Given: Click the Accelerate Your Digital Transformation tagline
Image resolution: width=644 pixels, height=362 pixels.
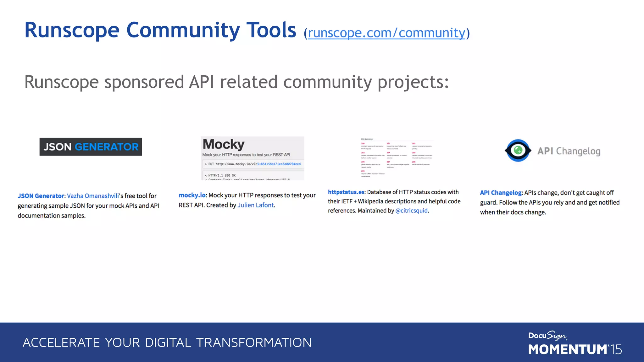Looking at the screenshot, I should coord(167,343).
